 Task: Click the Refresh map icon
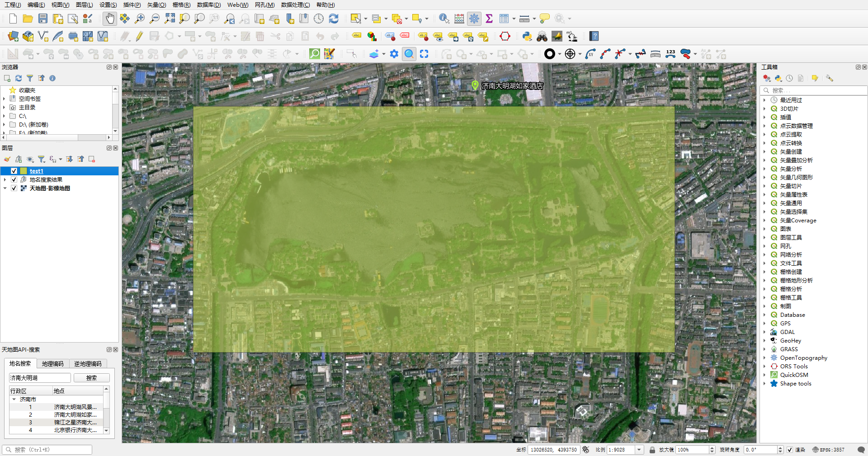(x=334, y=19)
